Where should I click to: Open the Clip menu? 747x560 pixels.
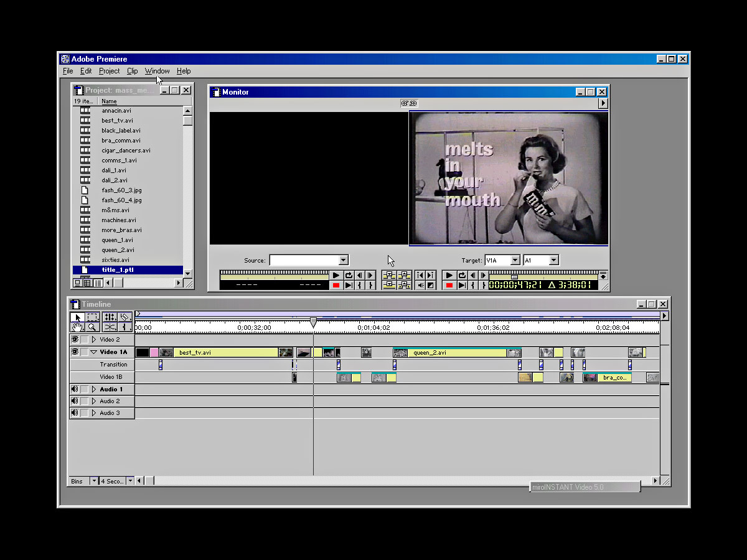133,71
